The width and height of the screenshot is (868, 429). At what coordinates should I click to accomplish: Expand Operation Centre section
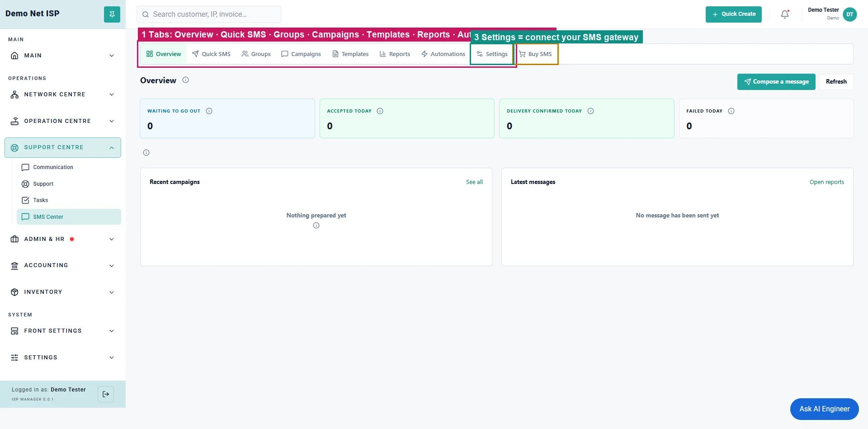63,121
